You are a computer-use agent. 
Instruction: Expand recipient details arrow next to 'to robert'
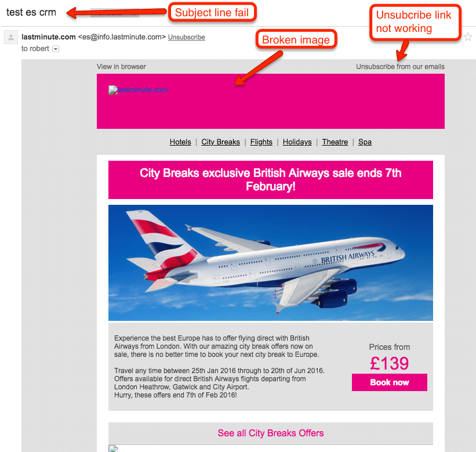[x=56, y=49]
